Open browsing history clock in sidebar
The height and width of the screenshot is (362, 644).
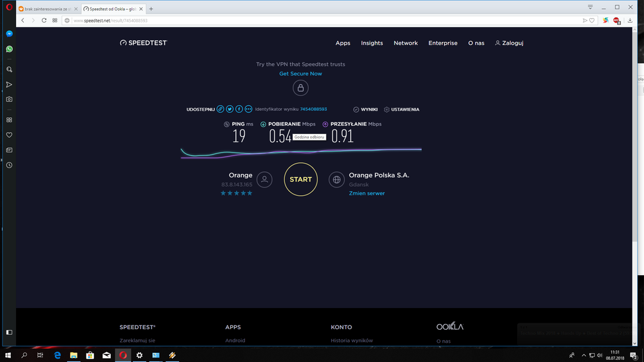(x=9, y=165)
